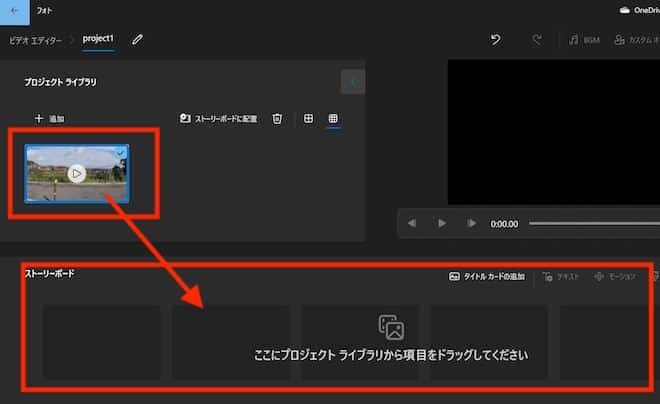Open the OneDrive cloud icon

tap(624, 10)
